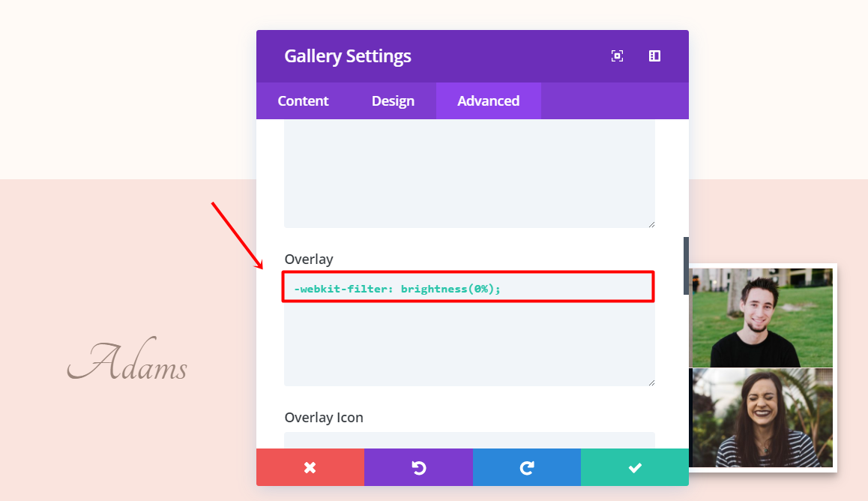Open the gallery photo of smiling man
Image resolution: width=868 pixels, height=501 pixels.
pyautogui.click(x=761, y=317)
